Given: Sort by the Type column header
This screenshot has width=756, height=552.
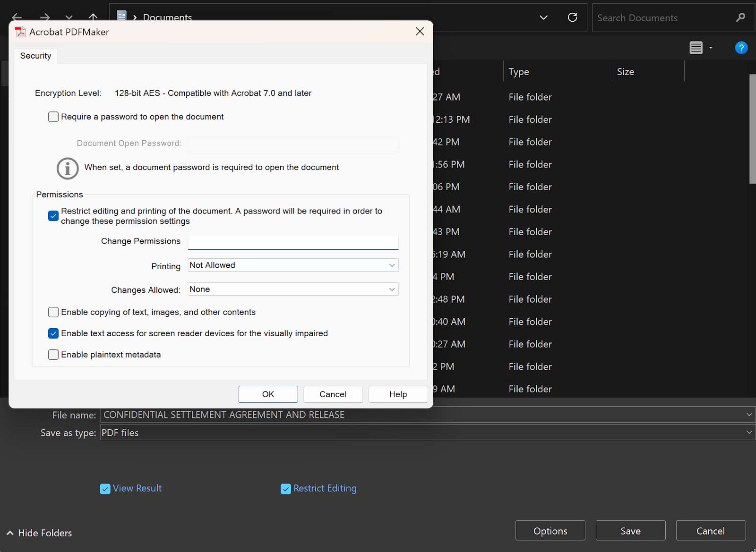Looking at the screenshot, I should (x=558, y=72).
